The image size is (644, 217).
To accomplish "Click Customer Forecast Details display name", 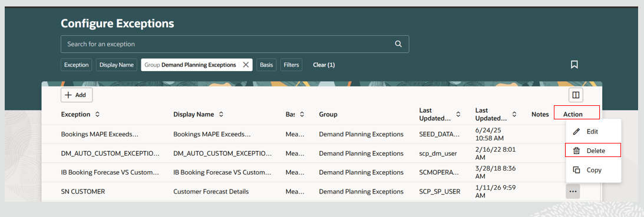I will [211, 192].
